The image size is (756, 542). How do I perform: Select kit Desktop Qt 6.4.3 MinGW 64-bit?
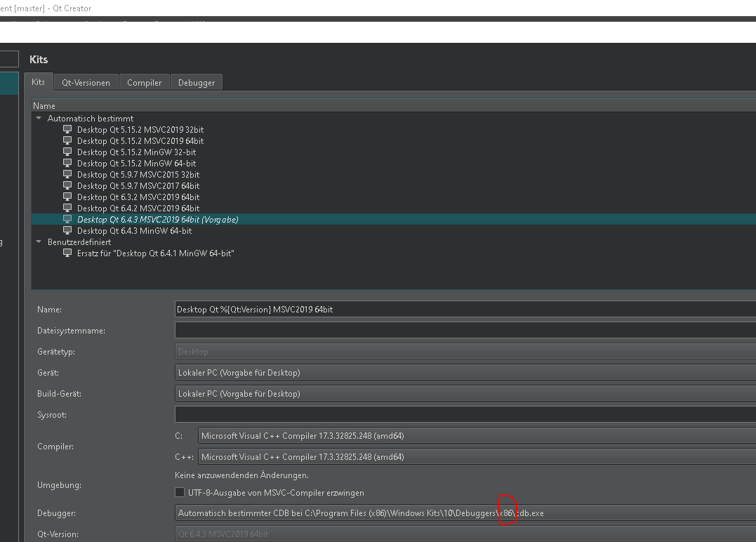pyautogui.click(x=135, y=231)
